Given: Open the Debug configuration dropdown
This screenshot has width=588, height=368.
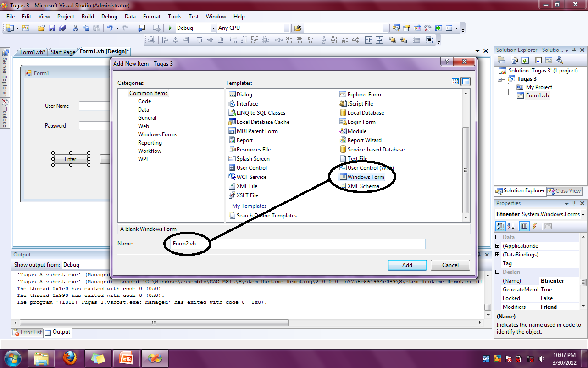Looking at the screenshot, I should pyautogui.click(x=213, y=28).
